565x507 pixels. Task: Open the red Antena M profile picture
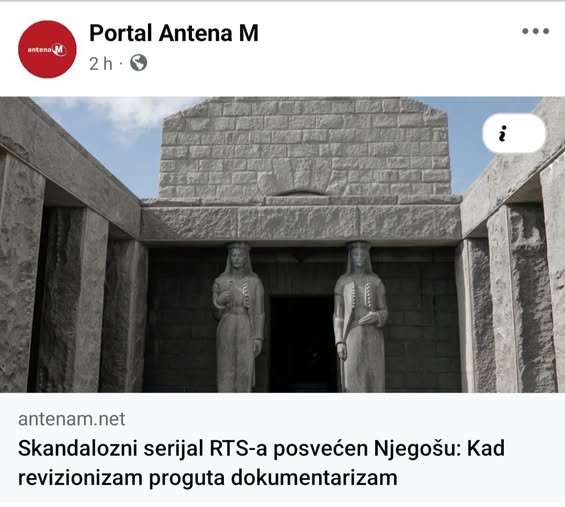click(x=47, y=49)
